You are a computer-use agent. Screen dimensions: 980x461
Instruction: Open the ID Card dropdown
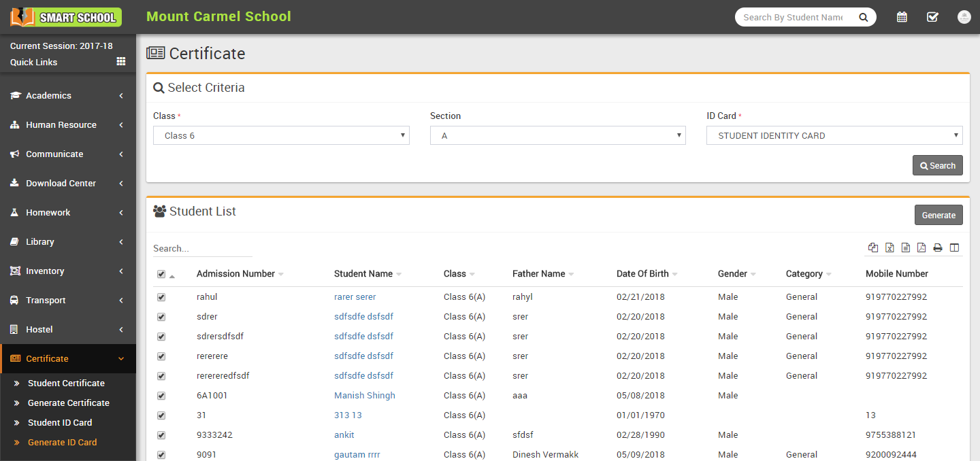[834, 135]
